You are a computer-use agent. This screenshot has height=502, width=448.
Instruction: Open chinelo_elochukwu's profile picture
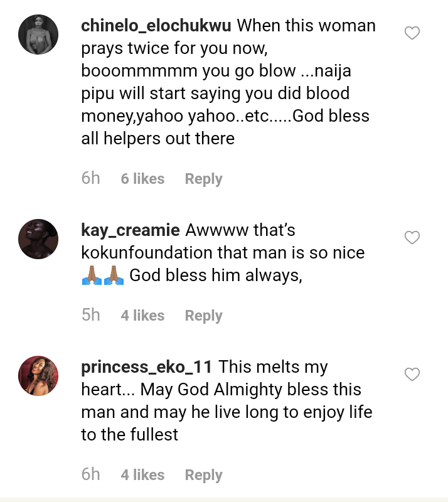[x=38, y=34]
